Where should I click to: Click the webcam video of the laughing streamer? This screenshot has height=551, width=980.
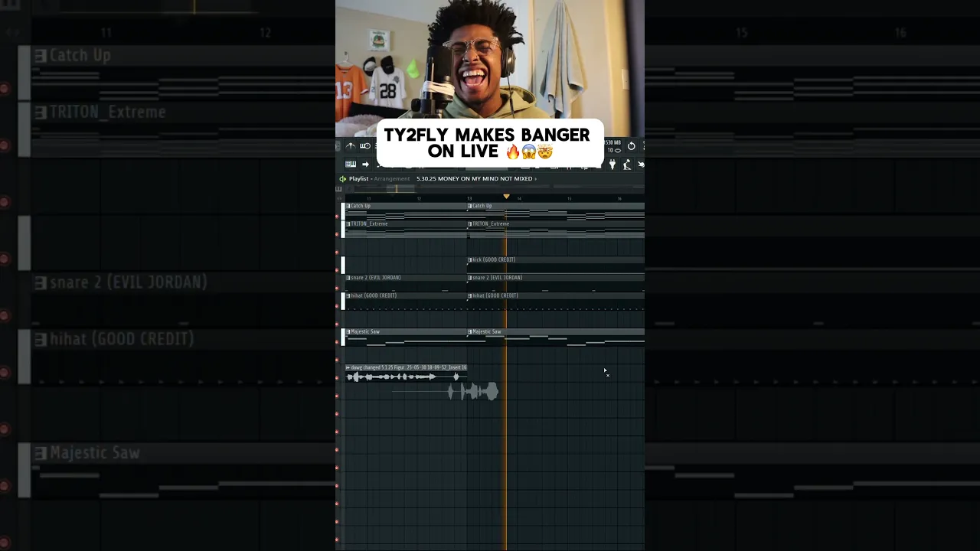coord(490,60)
